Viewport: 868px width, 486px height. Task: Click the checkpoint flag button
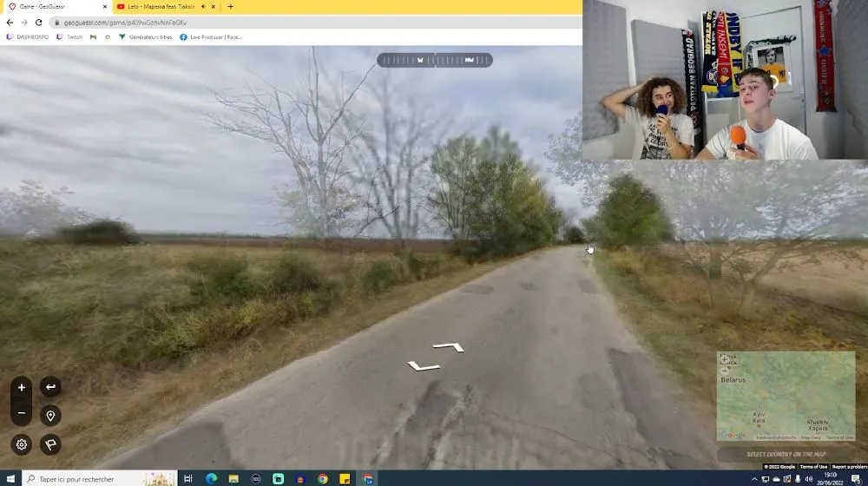click(x=50, y=444)
